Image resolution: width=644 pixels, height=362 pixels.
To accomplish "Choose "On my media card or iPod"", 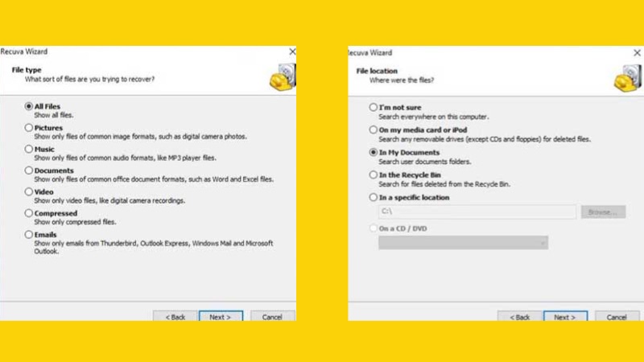I will [373, 130].
